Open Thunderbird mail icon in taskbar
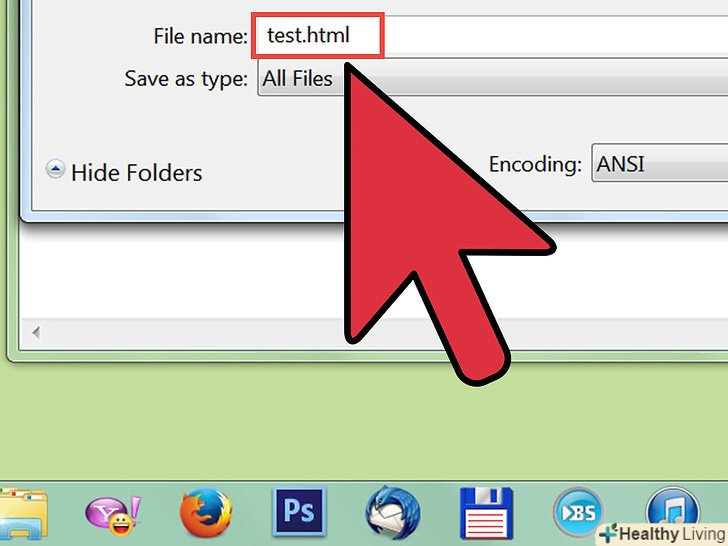 (393, 513)
